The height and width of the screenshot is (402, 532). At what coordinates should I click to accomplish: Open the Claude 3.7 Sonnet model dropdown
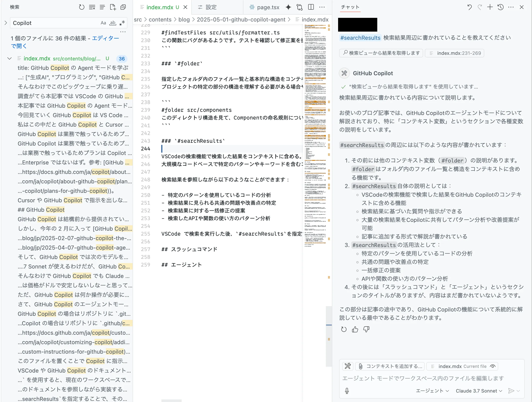pyautogui.click(x=479, y=391)
